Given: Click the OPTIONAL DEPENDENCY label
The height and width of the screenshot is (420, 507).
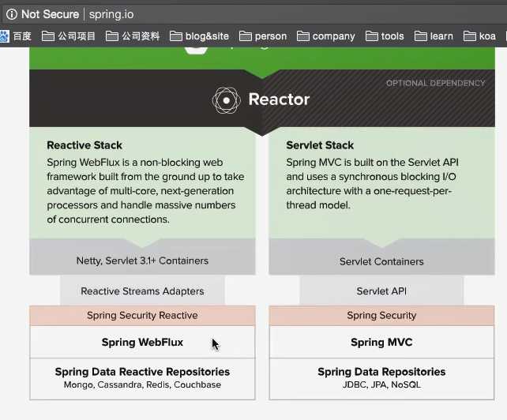Looking at the screenshot, I should pos(436,83).
